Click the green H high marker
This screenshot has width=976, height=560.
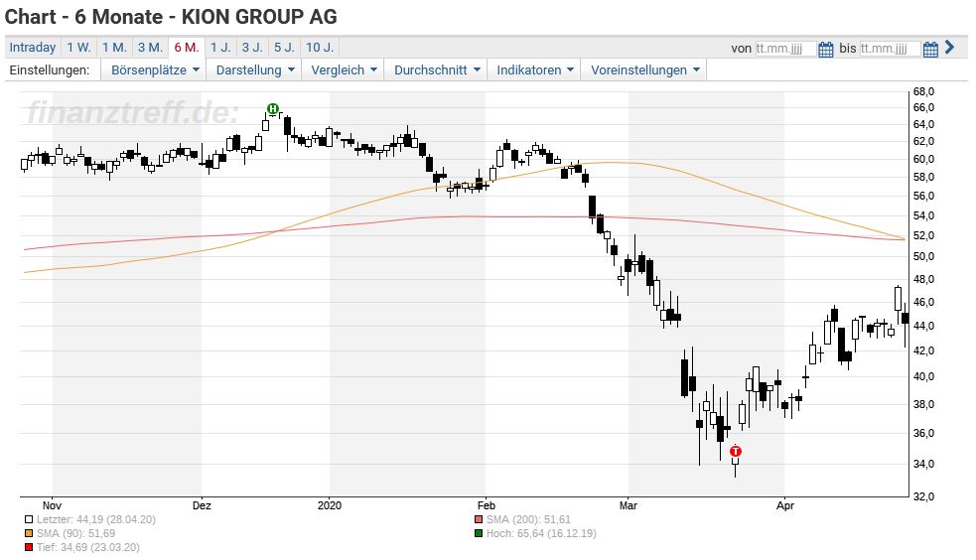click(273, 109)
